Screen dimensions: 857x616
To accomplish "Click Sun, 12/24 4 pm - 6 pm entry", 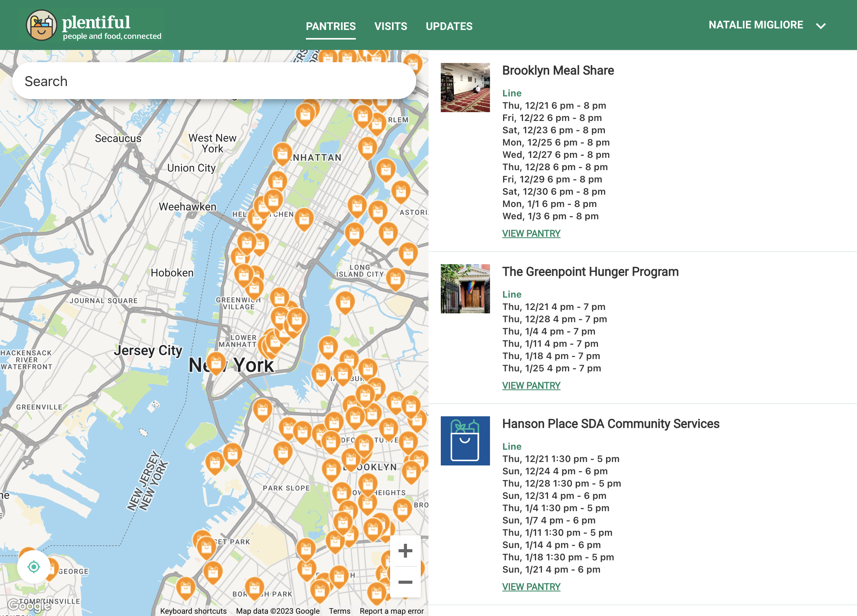I will [x=555, y=471].
